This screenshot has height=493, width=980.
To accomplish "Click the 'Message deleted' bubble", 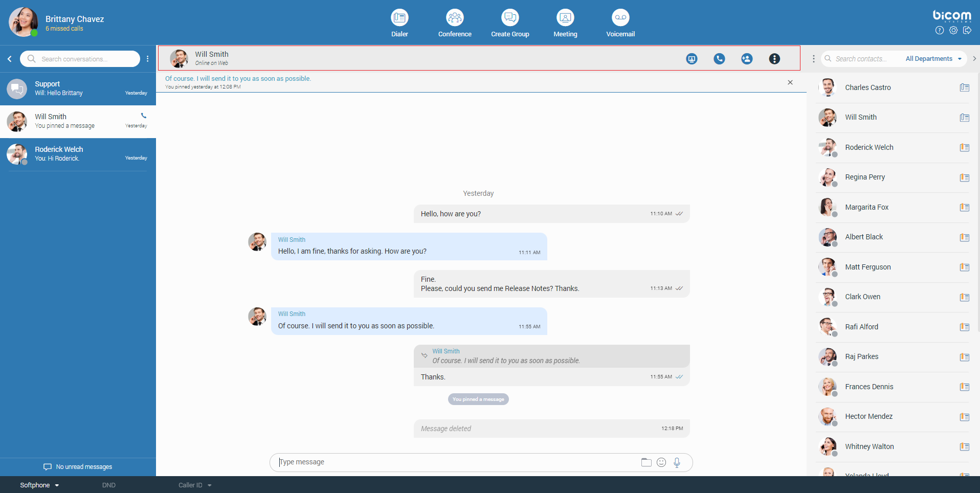I will [551, 429].
